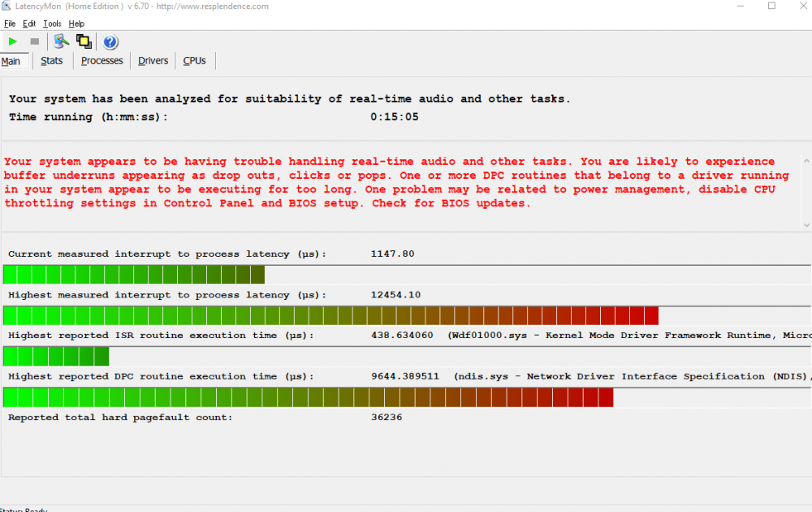Minimize the LatencyMon window

[x=741, y=6]
